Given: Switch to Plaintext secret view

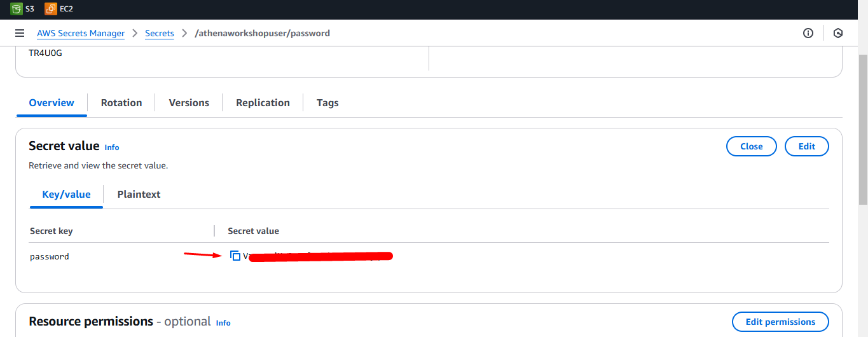Looking at the screenshot, I should click(139, 195).
